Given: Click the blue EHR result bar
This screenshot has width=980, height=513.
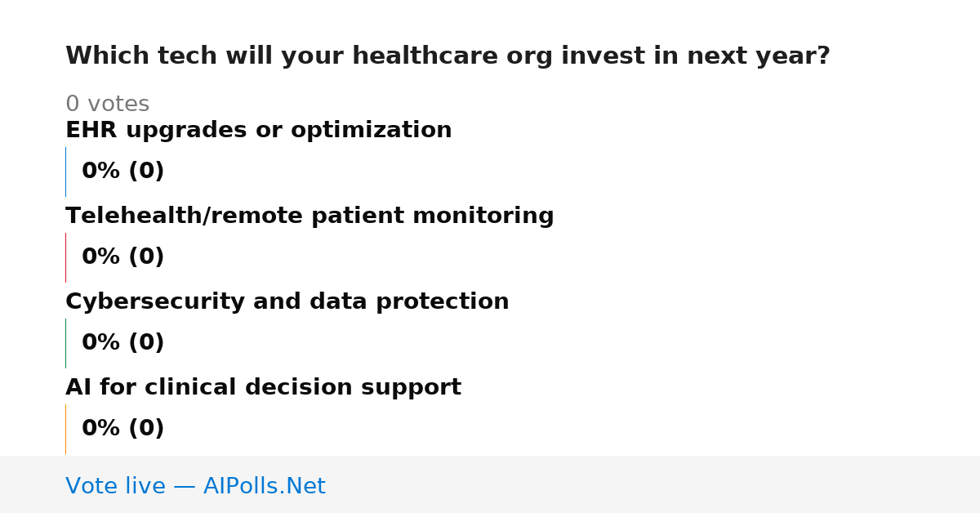Looking at the screenshot, I should point(65,172).
